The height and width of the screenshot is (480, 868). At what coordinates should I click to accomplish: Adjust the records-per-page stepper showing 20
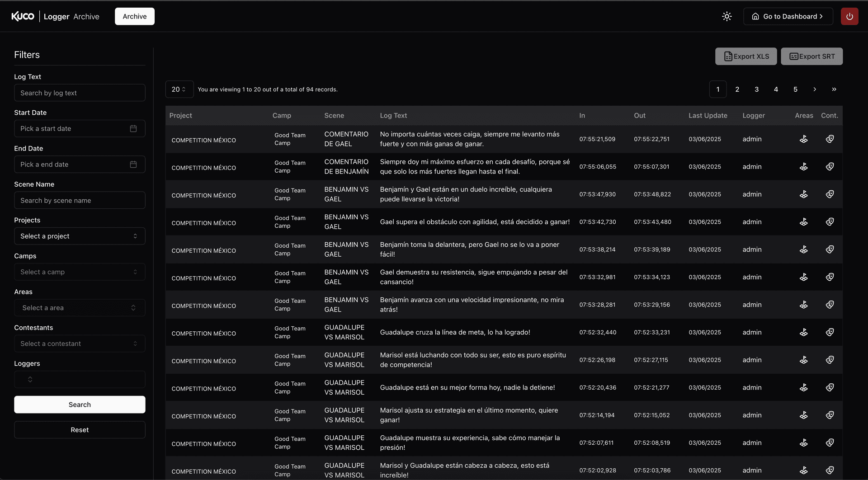179,89
